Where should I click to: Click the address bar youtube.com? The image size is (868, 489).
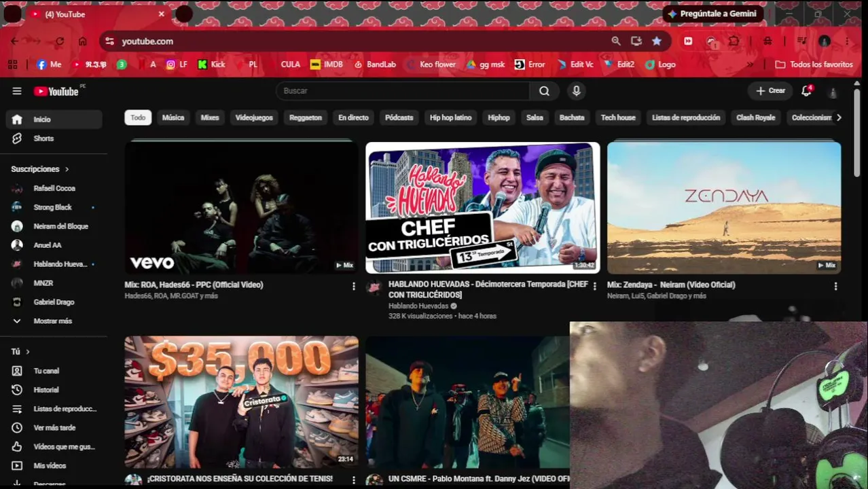(147, 41)
